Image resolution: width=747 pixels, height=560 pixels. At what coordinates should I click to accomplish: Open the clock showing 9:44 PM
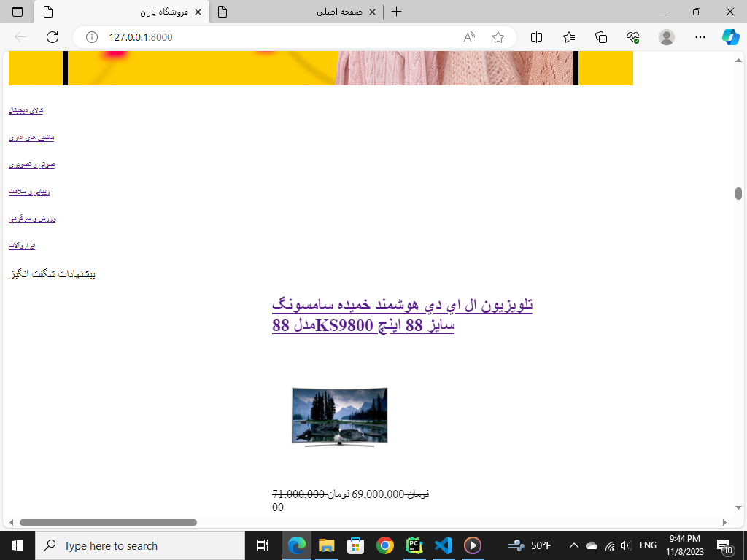click(684, 545)
